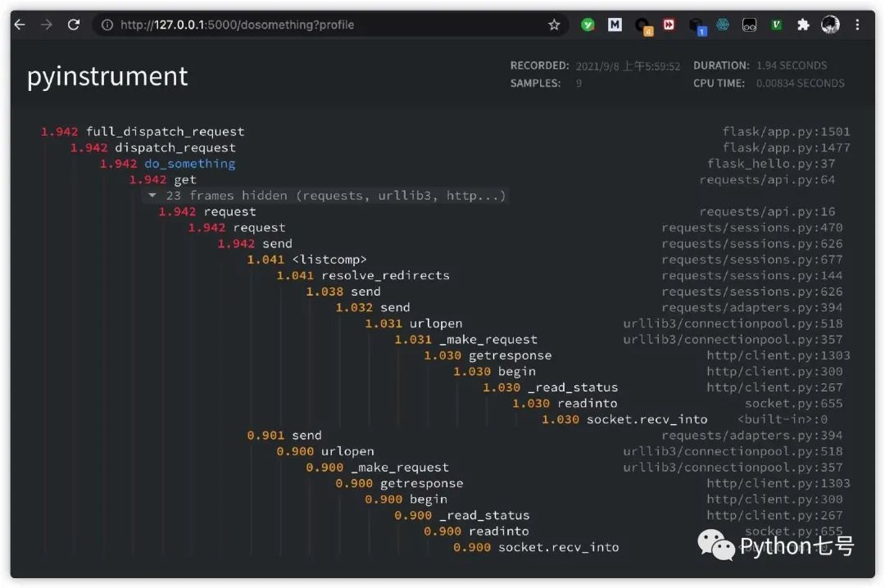
Task: Select the highlighted do_something function link
Action: 189,163
